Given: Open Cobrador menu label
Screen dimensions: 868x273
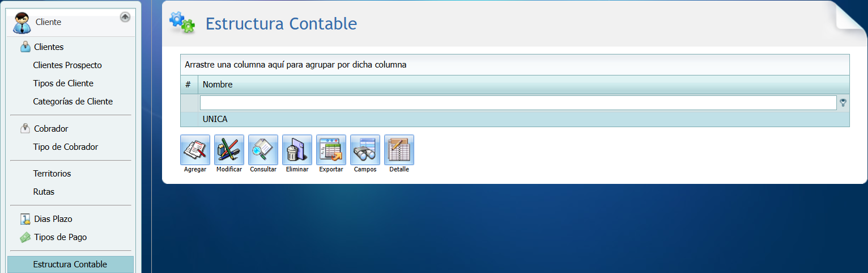Looking at the screenshot, I should coord(51,129).
